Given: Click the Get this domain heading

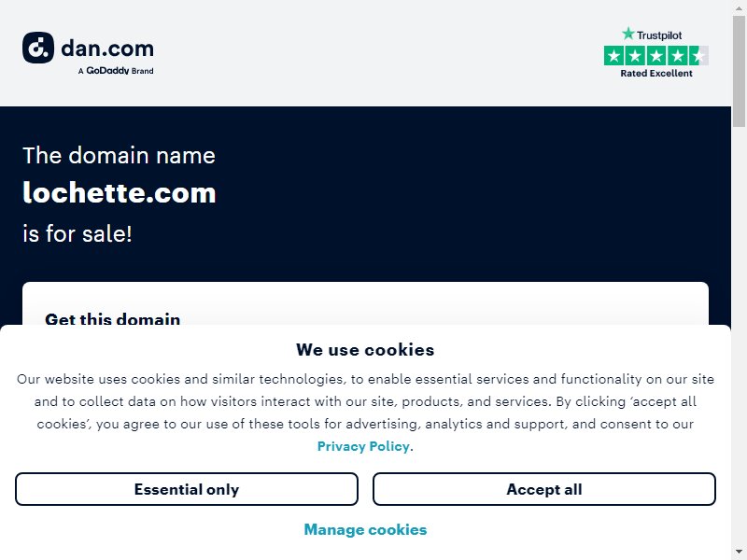Looking at the screenshot, I should click(x=112, y=318).
